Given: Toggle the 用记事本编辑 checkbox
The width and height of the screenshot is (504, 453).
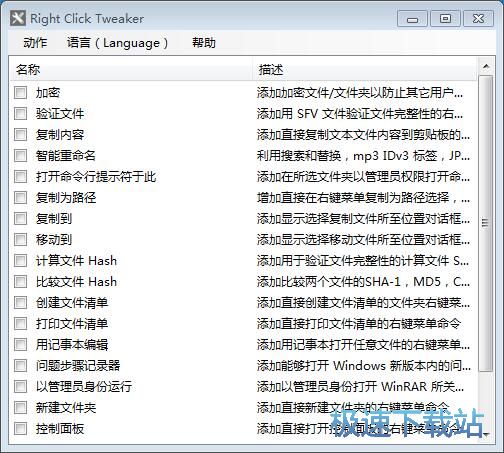Looking at the screenshot, I should click(20, 345).
